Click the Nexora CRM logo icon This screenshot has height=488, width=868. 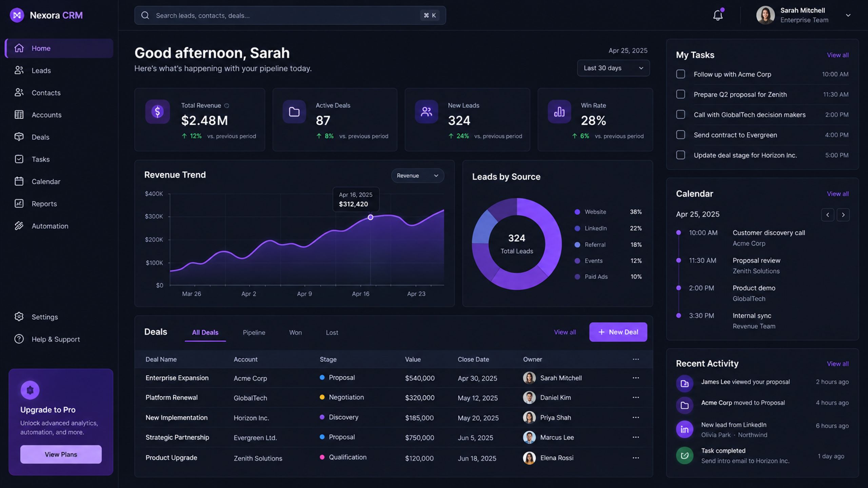click(17, 15)
